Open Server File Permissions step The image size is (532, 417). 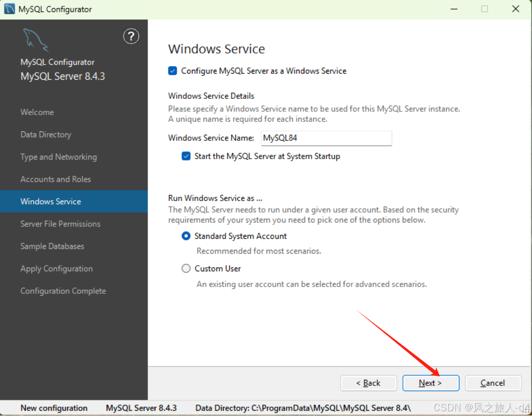[60, 224]
